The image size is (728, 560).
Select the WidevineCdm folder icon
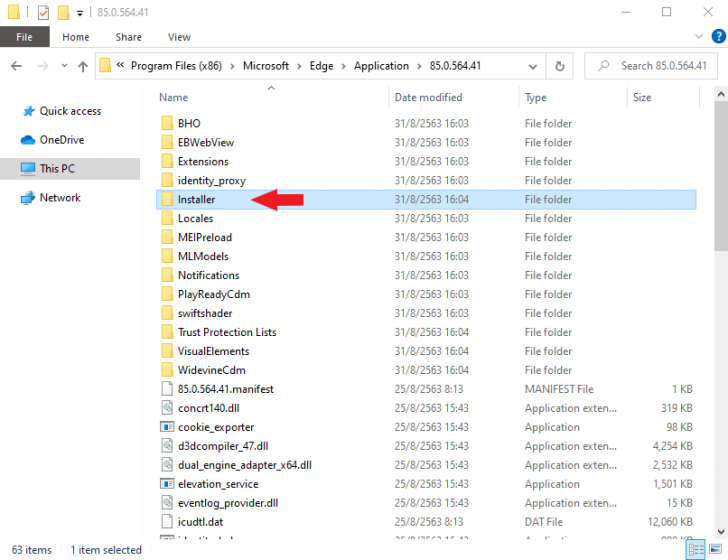(x=167, y=370)
